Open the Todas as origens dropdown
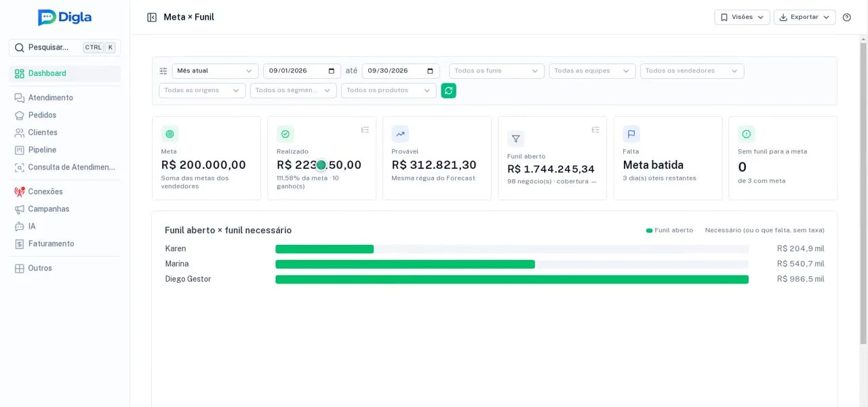The image size is (868, 407). [x=202, y=90]
